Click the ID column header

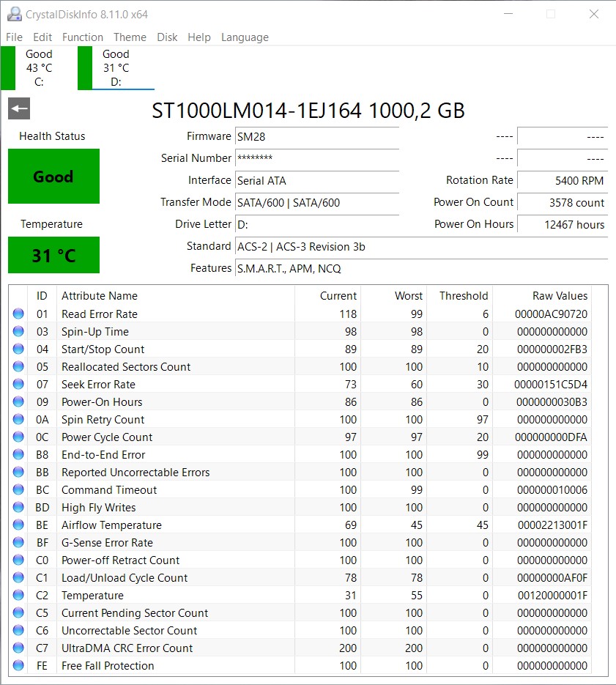42,296
